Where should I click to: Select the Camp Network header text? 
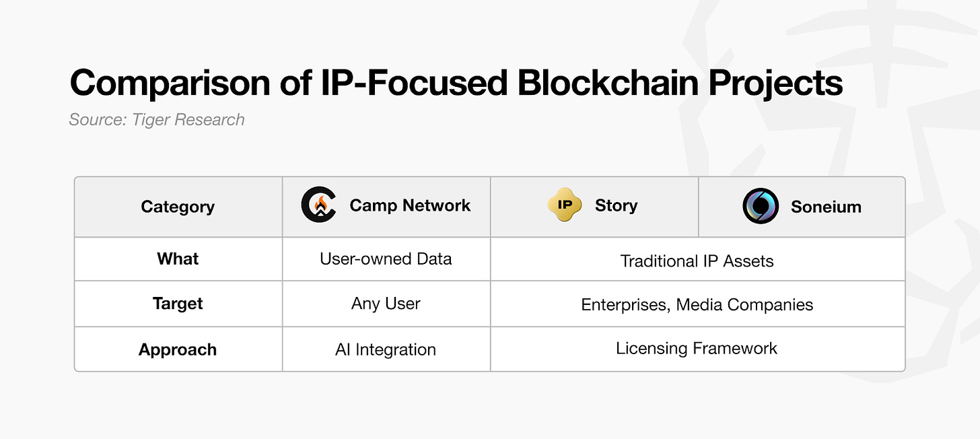coord(410,205)
